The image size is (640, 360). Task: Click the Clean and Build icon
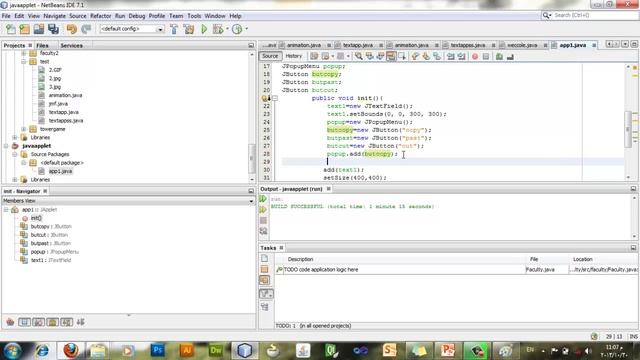(x=189, y=29)
